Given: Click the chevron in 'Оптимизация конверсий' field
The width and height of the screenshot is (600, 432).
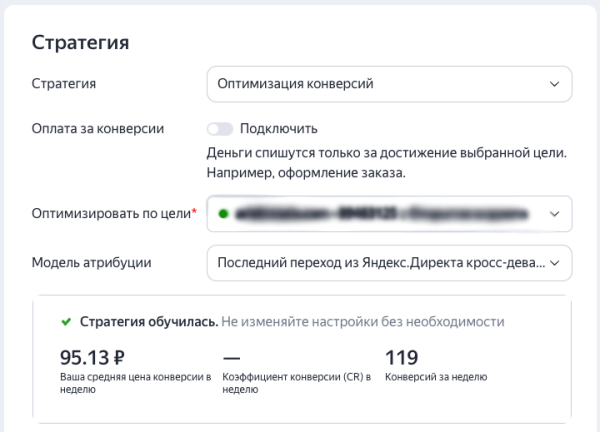Looking at the screenshot, I should click(554, 84).
